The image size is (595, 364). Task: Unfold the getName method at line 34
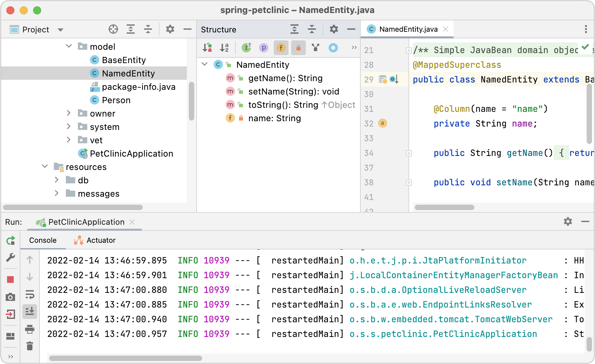click(408, 153)
